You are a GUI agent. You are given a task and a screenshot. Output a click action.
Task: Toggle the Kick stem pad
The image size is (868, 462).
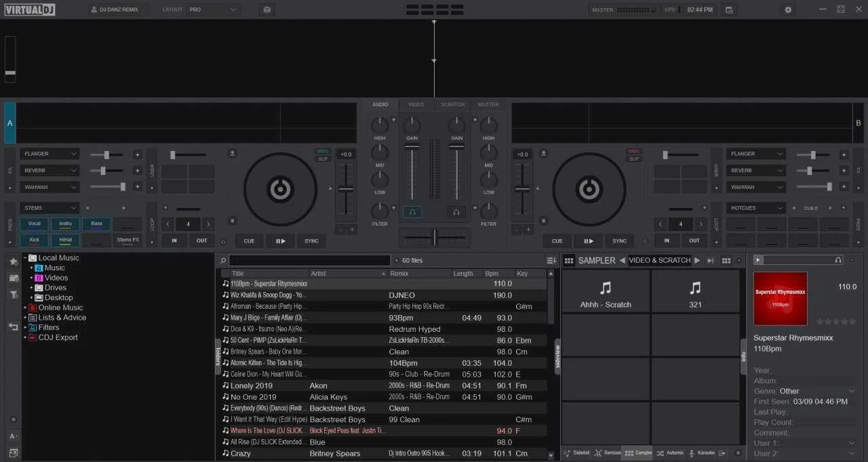pyautogui.click(x=34, y=240)
